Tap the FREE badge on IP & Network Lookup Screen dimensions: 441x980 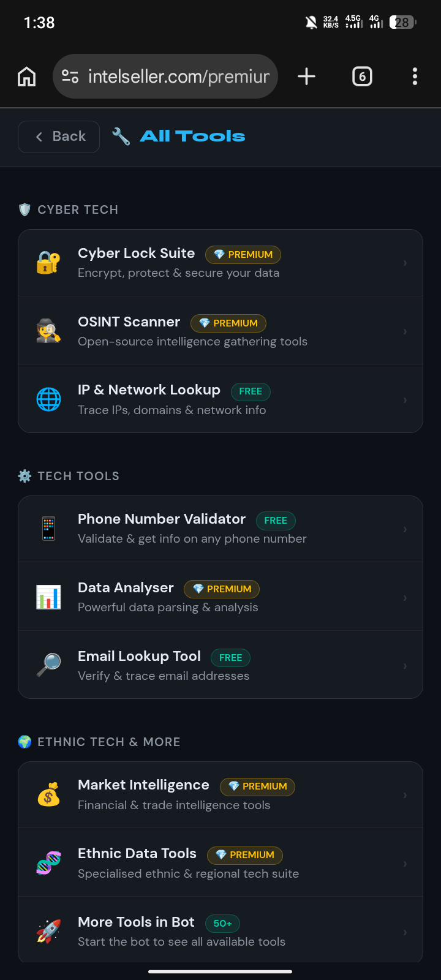pos(251,391)
